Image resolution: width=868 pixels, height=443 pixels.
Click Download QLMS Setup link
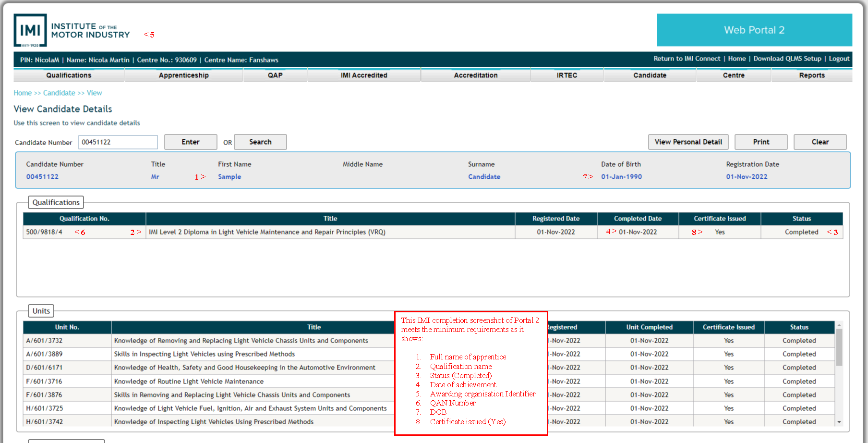coord(787,59)
